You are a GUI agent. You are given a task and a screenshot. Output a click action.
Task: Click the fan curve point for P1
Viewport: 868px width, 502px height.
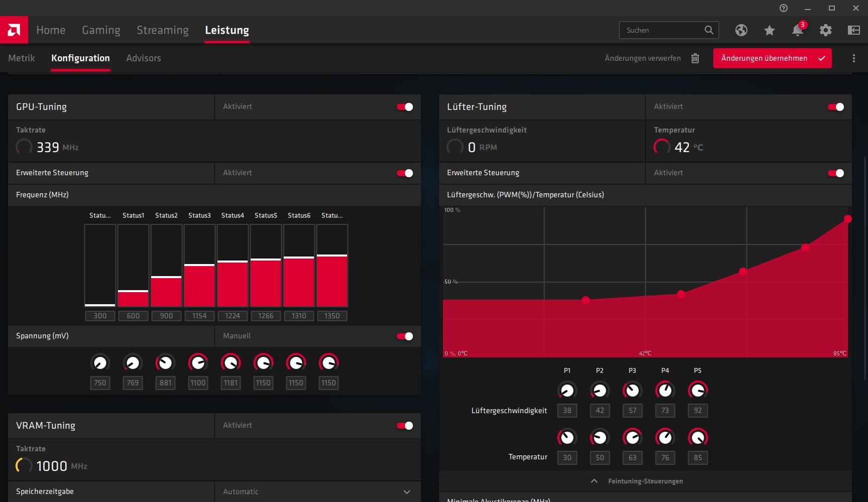pyautogui.click(x=586, y=300)
